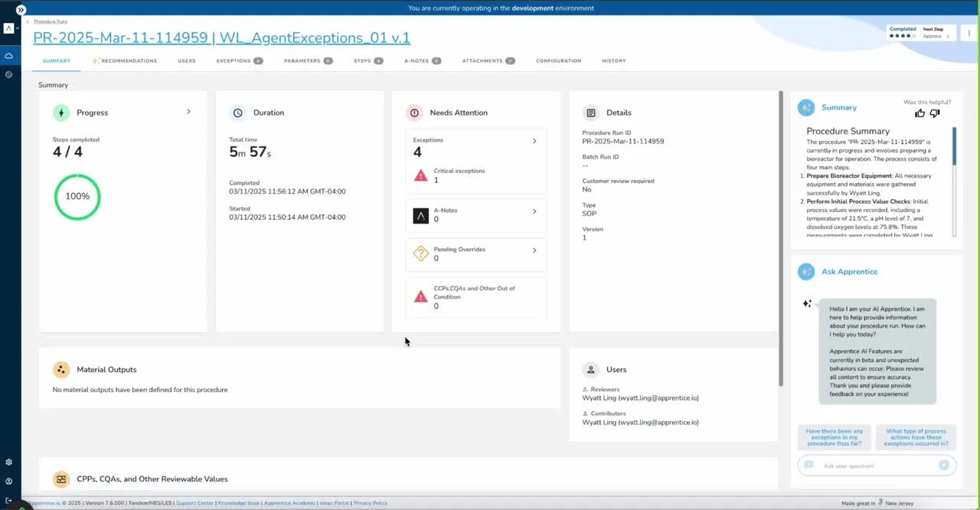The width and height of the screenshot is (980, 510).
Task: Click the CCPs, CQAs Out of Condition warning icon
Action: [x=420, y=296]
